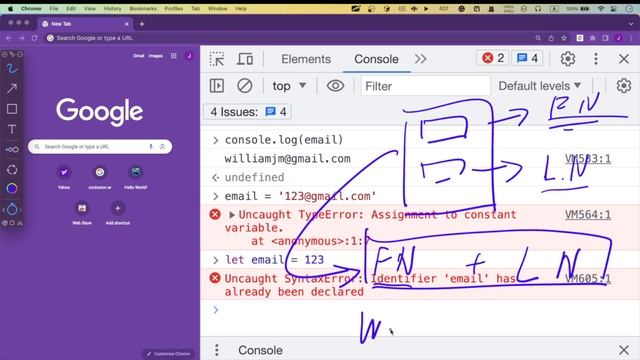Open source link VM564:1

(x=588, y=215)
